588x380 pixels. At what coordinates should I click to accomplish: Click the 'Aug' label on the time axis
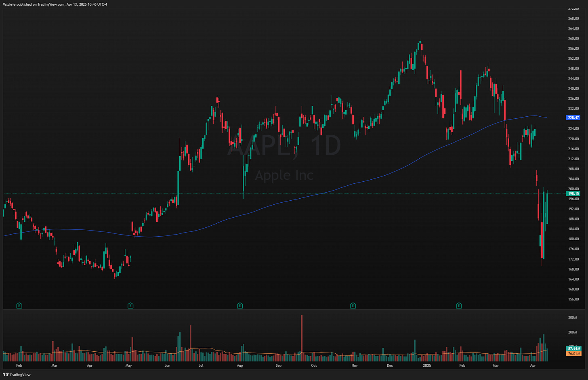point(240,365)
